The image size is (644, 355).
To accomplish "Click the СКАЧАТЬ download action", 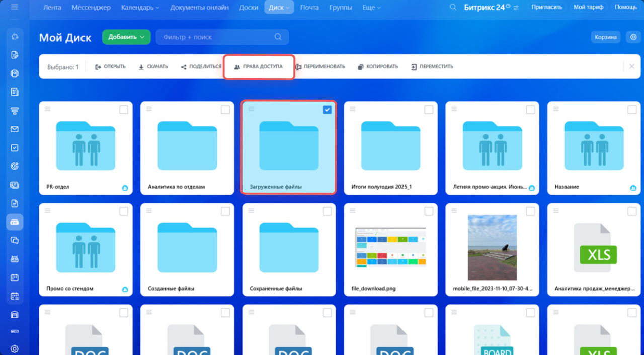I will (x=153, y=66).
